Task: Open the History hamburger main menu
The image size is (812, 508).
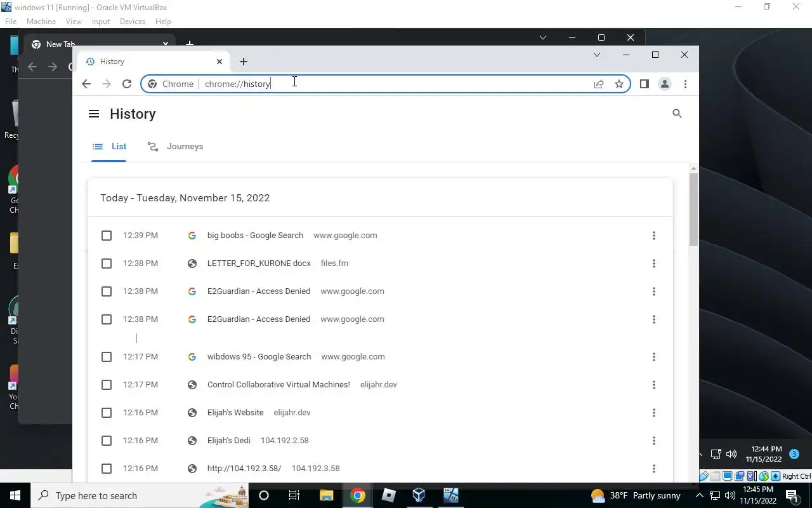Action: [94, 114]
